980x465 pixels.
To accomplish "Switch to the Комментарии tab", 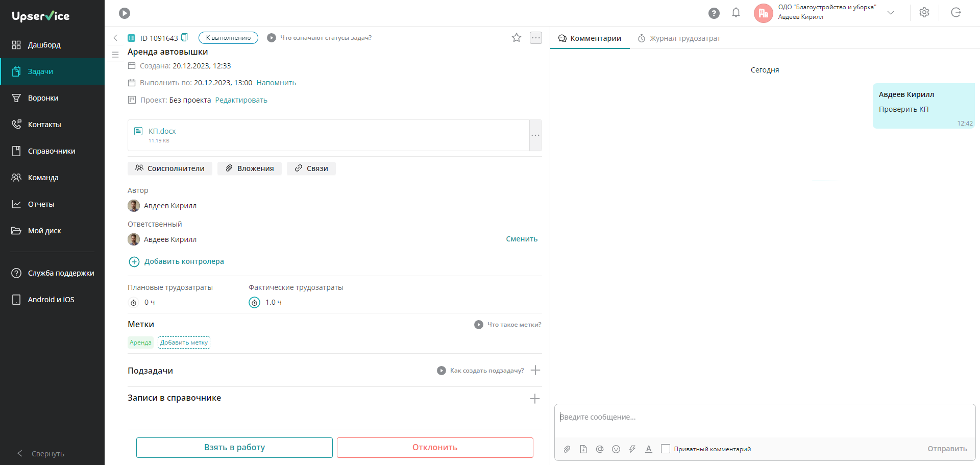I will click(x=590, y=38).
